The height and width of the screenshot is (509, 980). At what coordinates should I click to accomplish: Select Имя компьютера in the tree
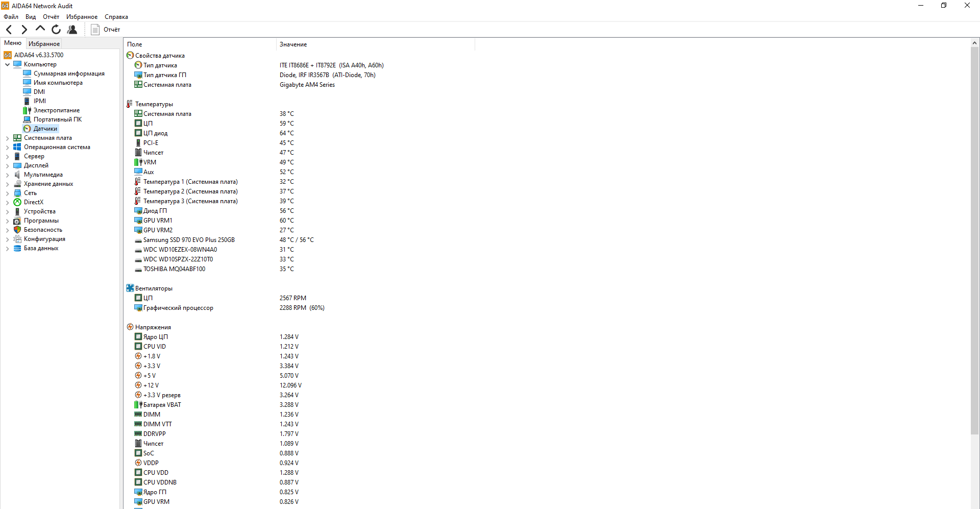coord(58,83)
